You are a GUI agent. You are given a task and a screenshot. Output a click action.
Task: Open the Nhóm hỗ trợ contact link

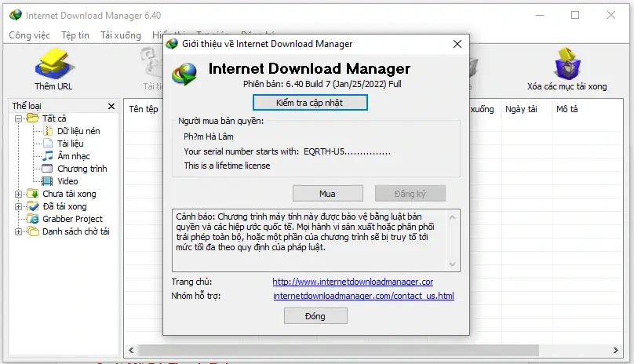click(363, 296)
